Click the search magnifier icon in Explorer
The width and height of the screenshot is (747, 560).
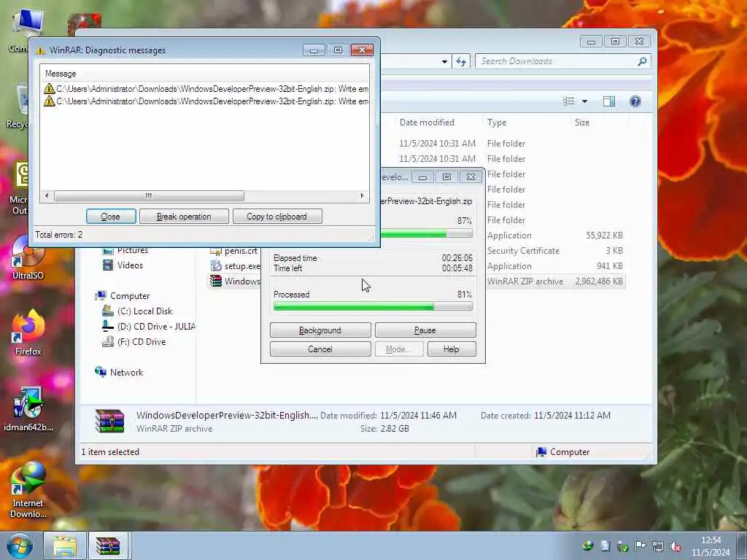(x=642, y=61)
